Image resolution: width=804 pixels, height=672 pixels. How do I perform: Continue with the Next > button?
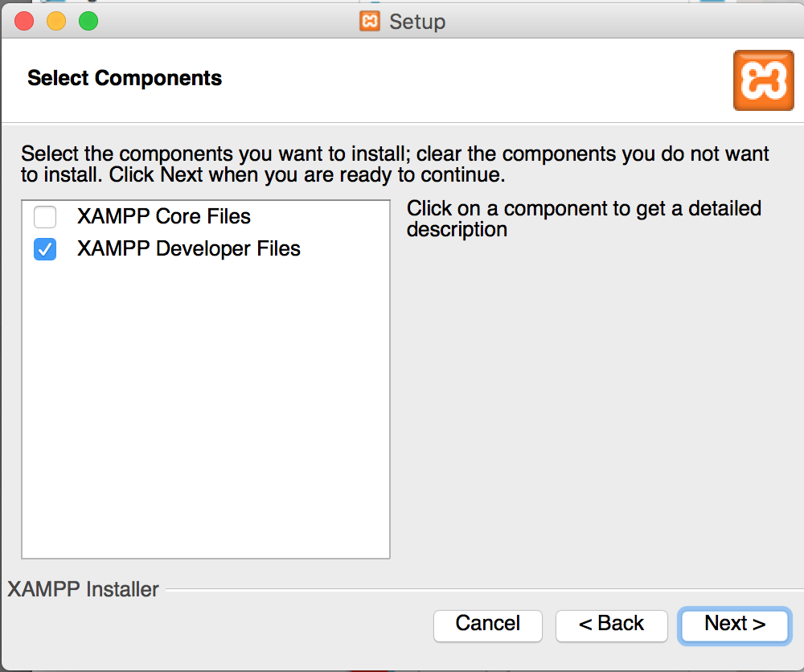tap(734, 624)
